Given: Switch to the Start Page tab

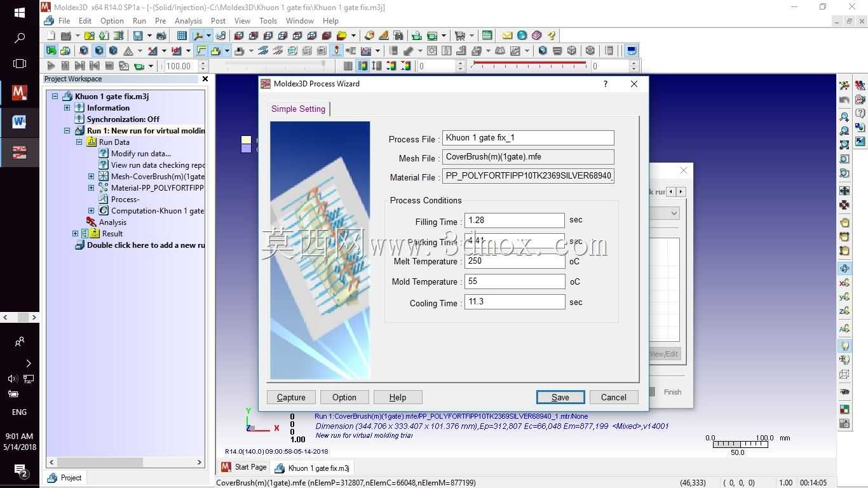Looking at the screenshot, I should point(245,467).
